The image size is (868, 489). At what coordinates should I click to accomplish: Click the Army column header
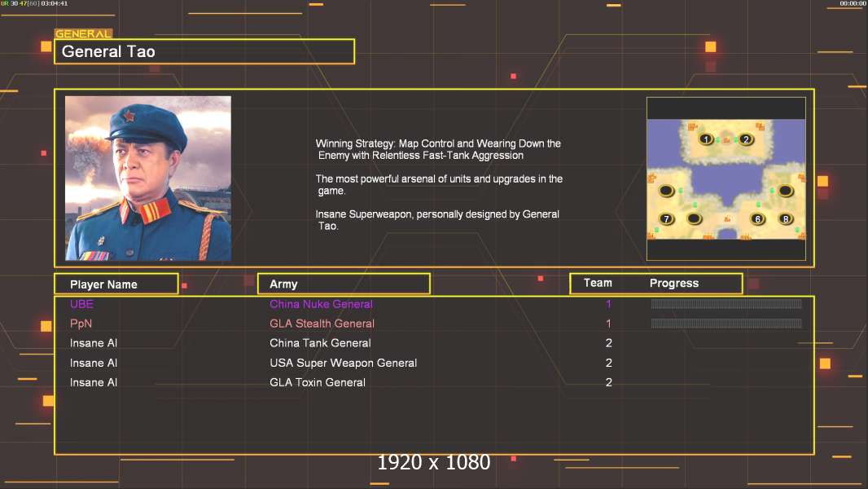(x=344, y=284)
